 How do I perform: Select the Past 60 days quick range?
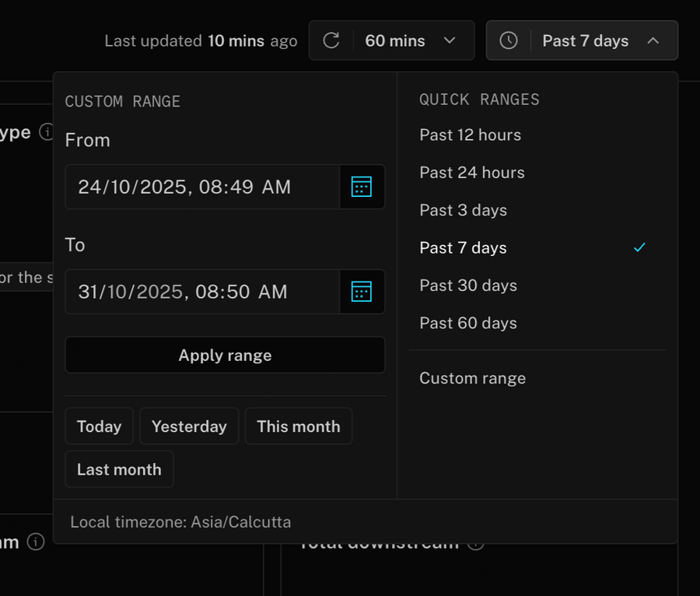pyautogui.click(x=468, y=323)
